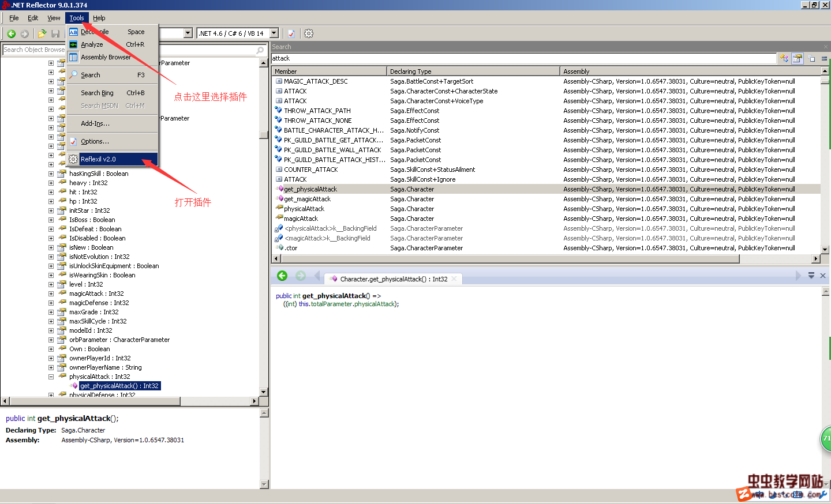Screen dimensions: 831x504
Task: Sort results by Declaring Type column
Action: pyautogui.click(x=473, y=72)
